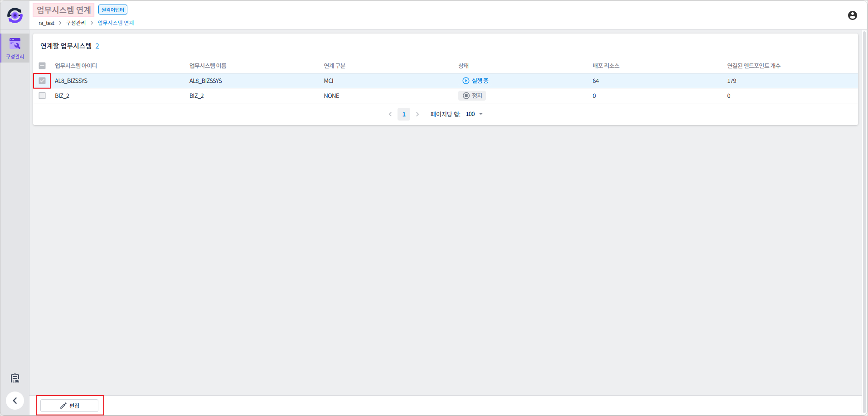Click the 실행 중 status play icon

[466, 81]
